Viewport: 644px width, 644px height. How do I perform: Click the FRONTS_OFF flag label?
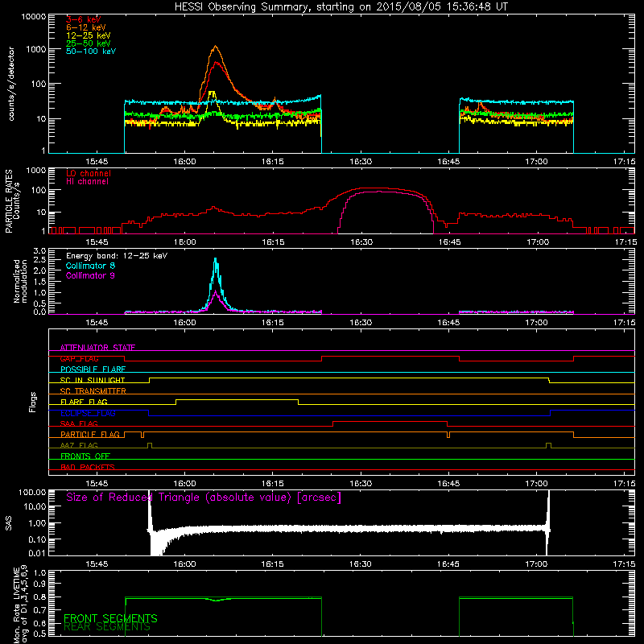(x=85, y=456)
